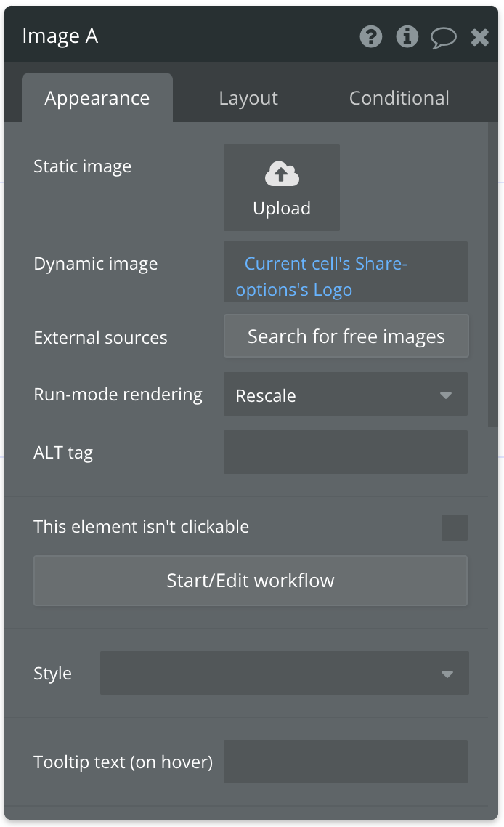This screenshot has height=827, width=504.
Task: Click the Run-mode rendering label
Action: 118,395
